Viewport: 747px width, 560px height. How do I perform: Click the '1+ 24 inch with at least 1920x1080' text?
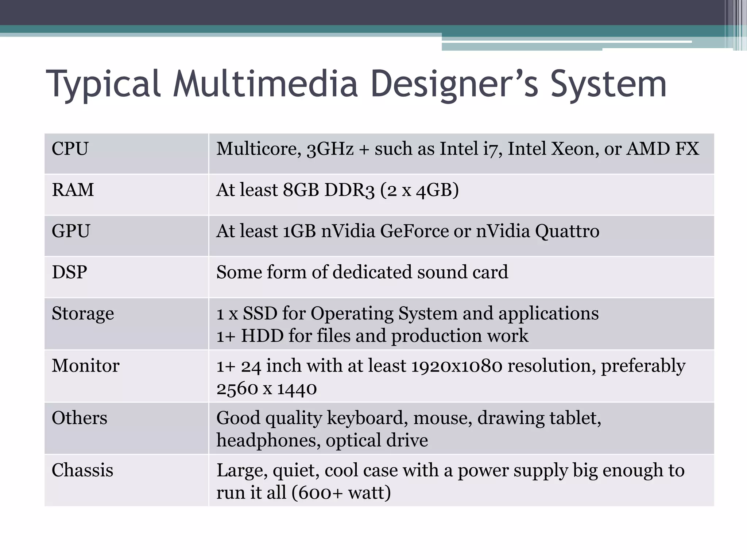point(451,366)
